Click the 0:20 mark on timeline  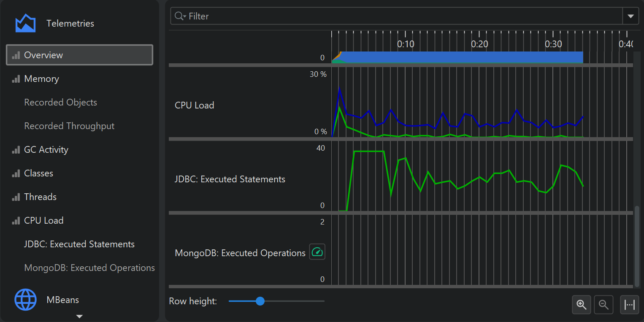click(x=479, y=44)
